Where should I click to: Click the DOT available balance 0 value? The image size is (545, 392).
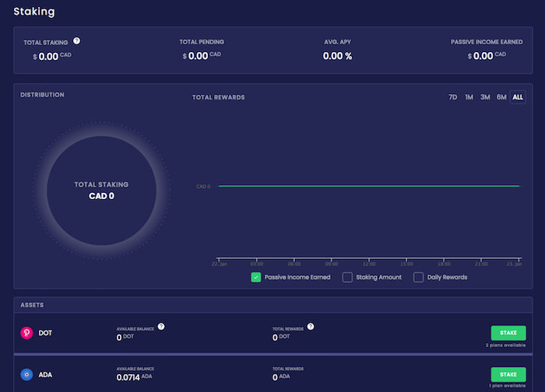pos(119,338)
